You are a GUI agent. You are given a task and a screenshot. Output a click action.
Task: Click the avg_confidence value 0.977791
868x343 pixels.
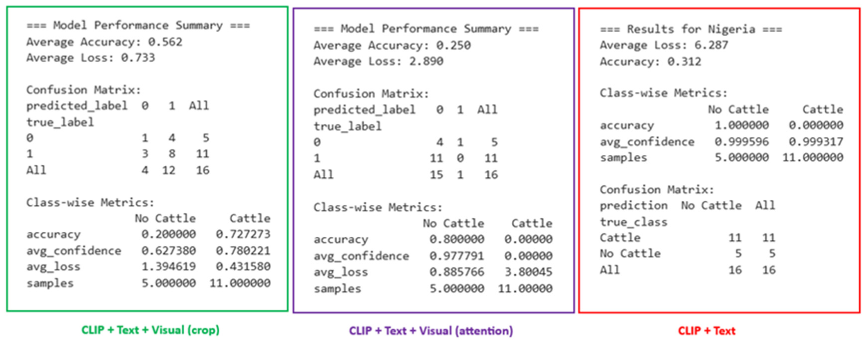click(456, 256)
